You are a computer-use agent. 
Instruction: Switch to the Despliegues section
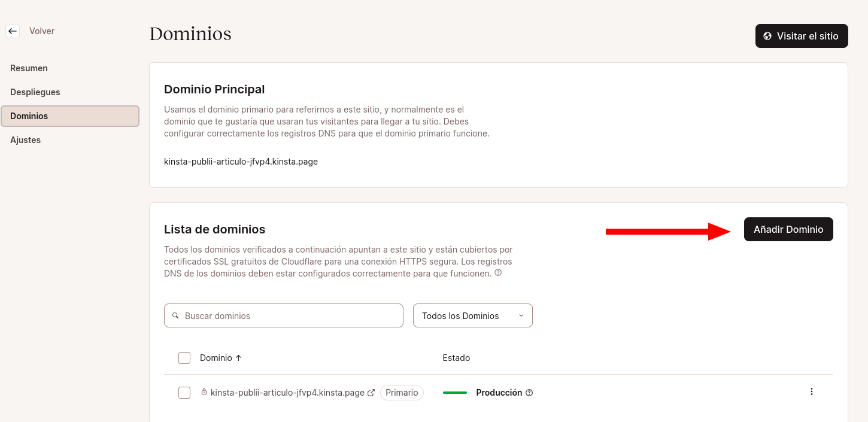coord(35,92)
